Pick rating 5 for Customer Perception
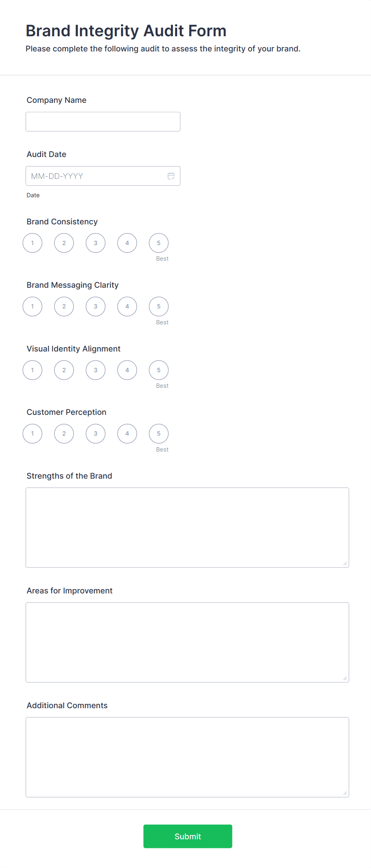Screen dimensions: 371x868 click(x=158, y=434)
